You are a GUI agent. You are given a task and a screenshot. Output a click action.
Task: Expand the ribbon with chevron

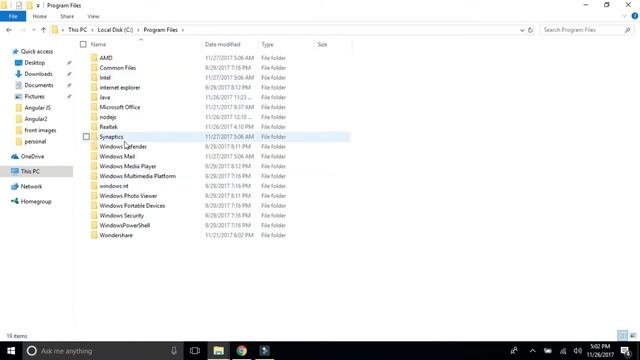coord(624,16)
